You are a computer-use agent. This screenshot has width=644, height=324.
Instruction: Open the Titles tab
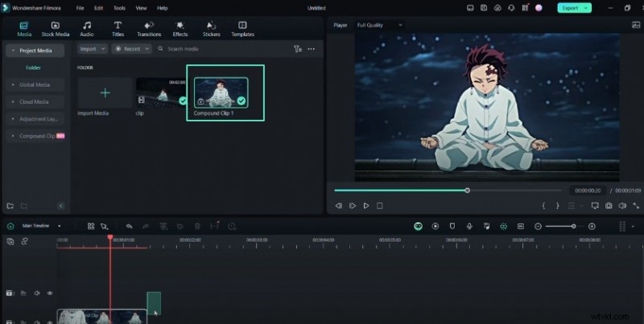[118, 29]
